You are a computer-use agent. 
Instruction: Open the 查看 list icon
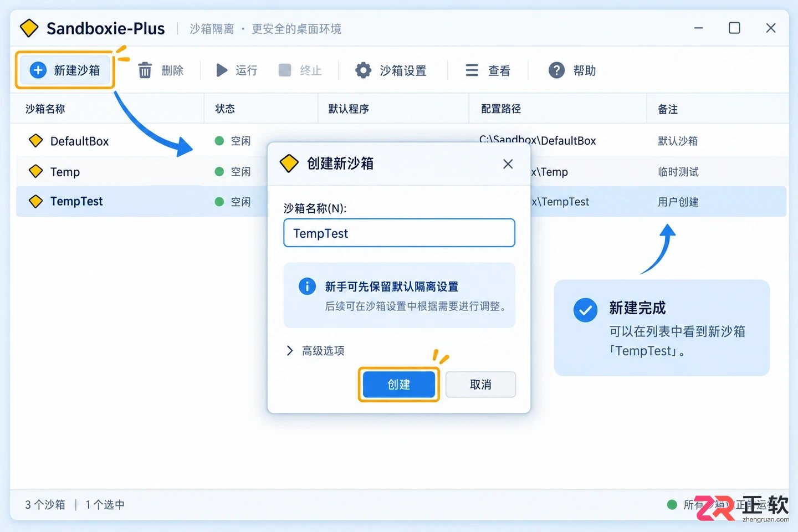coord(472,70)
